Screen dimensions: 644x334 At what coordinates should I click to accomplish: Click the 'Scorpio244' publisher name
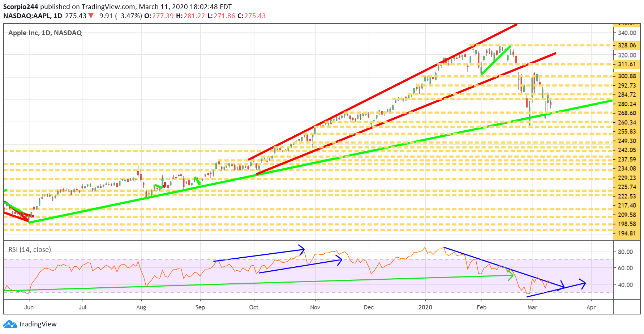tap(21, 7)
